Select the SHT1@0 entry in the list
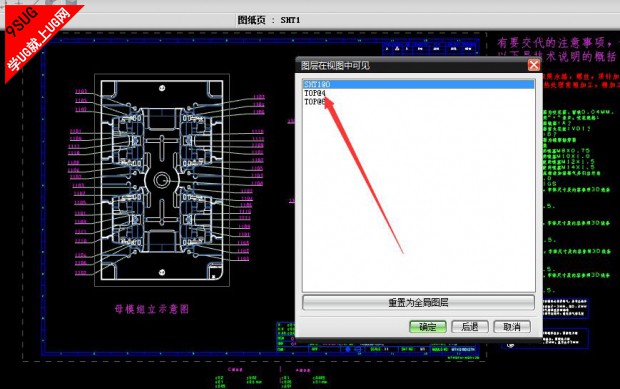Image resolution: width=620 pixels, height=389 pixels. pos(419,84)
